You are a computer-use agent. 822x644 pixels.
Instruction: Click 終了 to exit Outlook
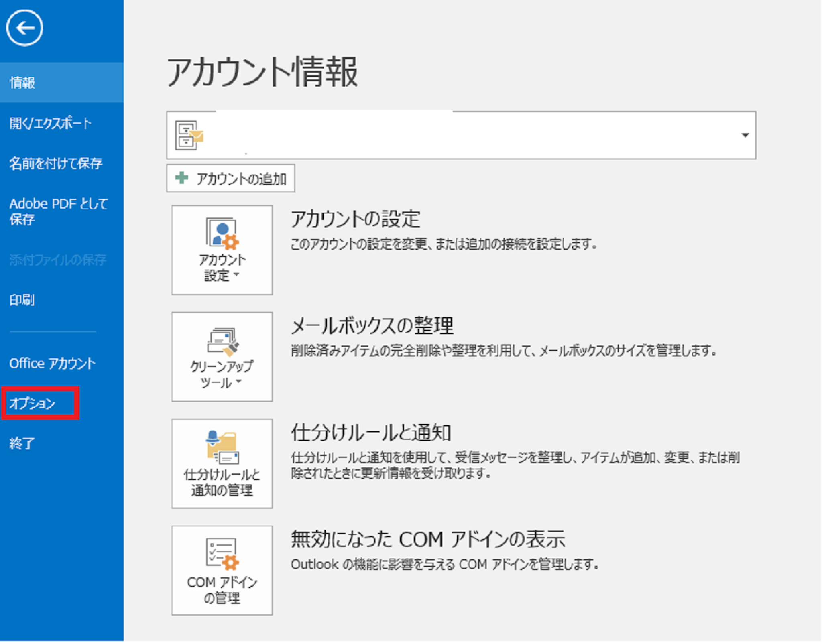[x=22, y=443]
